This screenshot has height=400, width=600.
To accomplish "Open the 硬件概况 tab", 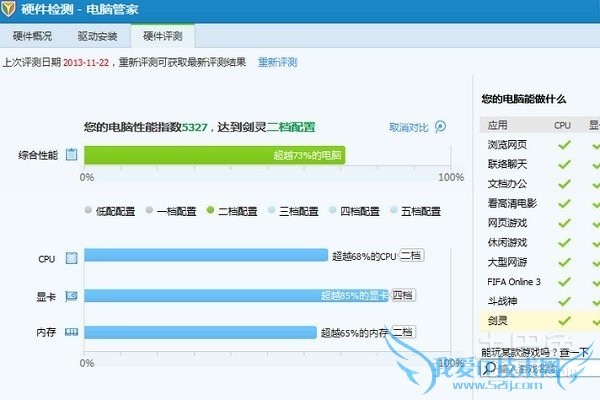I will [x=33, y=36].
